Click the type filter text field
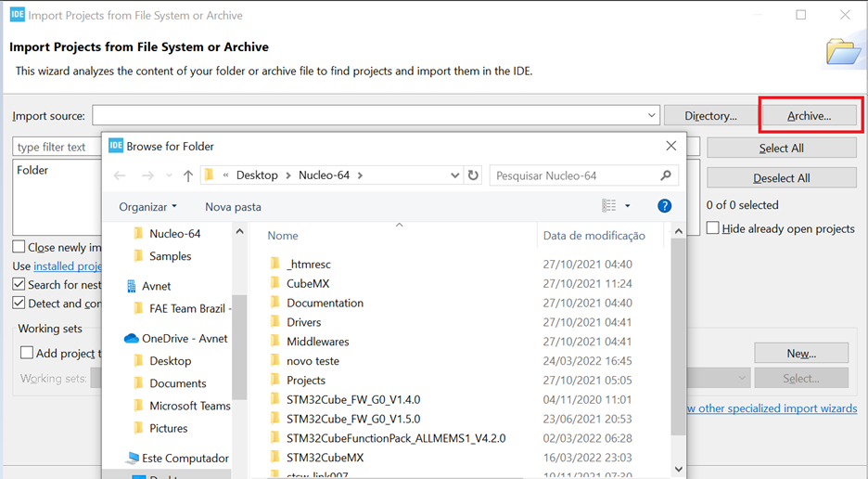The width and height of the screenshot is (868, 479). tap(57, 147)
